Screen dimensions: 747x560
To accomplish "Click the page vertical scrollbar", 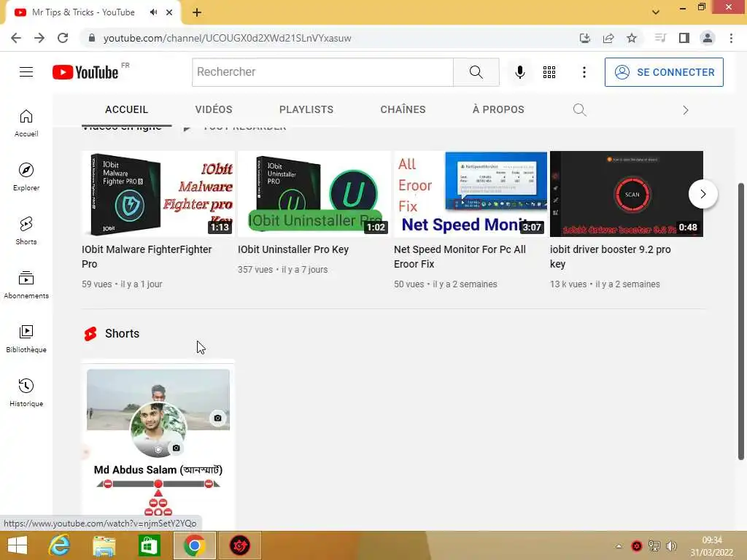I will [x=741, y=322].
